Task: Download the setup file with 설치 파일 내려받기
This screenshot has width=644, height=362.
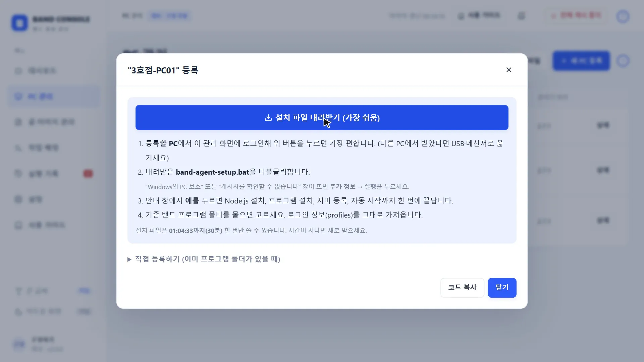Action: point(322,118)
